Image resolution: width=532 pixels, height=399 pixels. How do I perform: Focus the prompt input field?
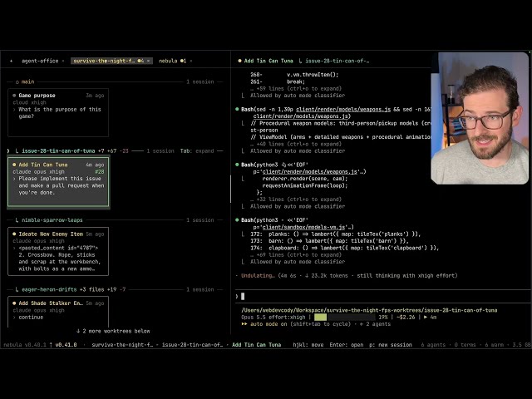click(x=382, y=297)
